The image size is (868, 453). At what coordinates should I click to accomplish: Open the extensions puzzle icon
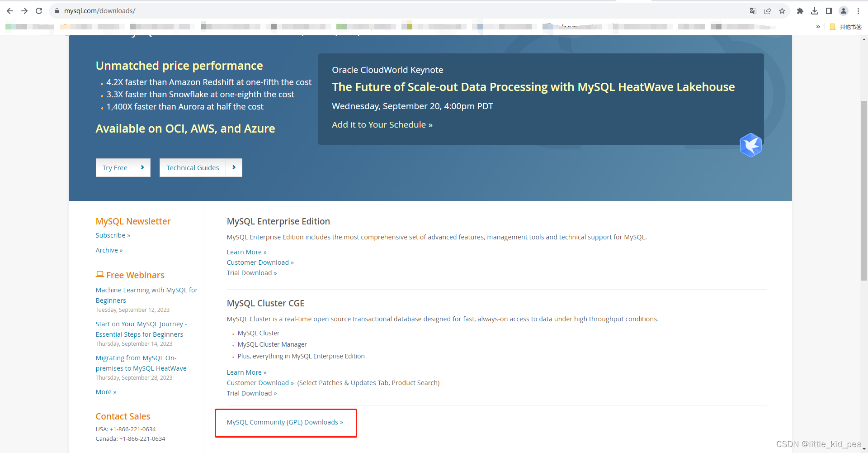800,11
